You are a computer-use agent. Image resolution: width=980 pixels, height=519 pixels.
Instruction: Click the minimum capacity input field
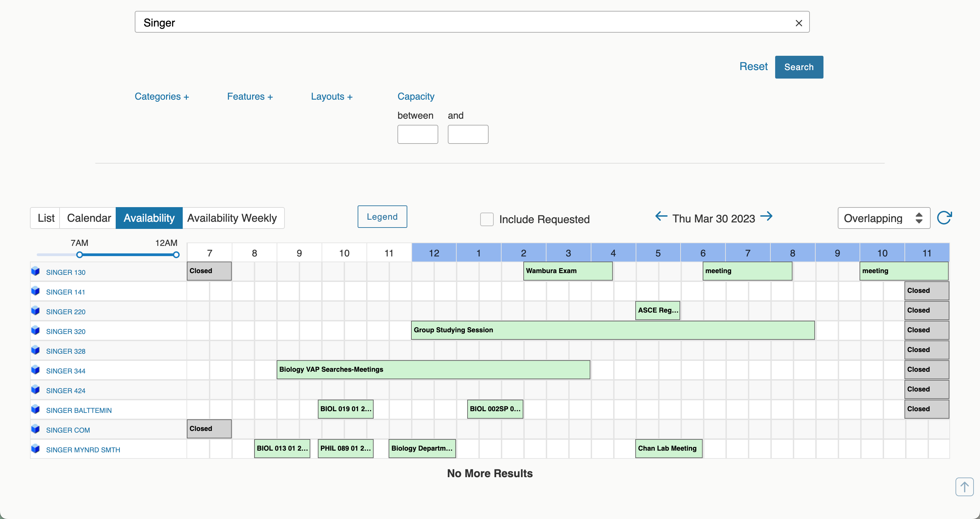click(x=417, y=134)
